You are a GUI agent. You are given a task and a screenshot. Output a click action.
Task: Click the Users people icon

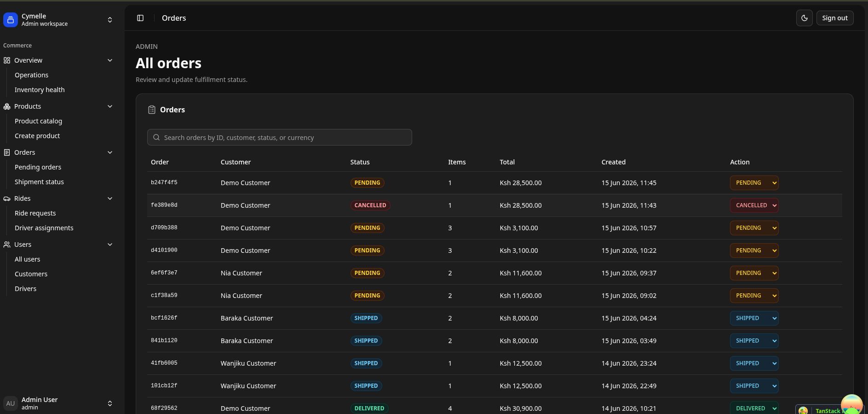(7, 245)
